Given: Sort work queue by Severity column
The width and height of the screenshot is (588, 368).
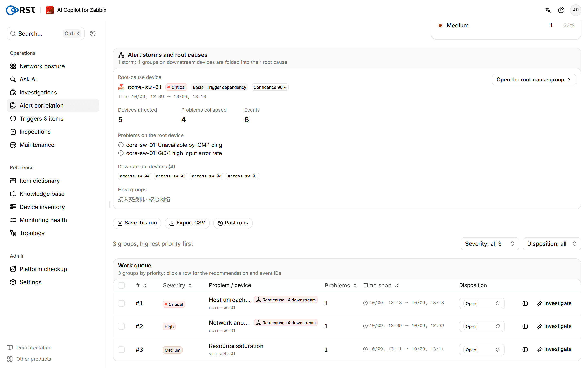Looking at the screenshot, I should 177,285.
